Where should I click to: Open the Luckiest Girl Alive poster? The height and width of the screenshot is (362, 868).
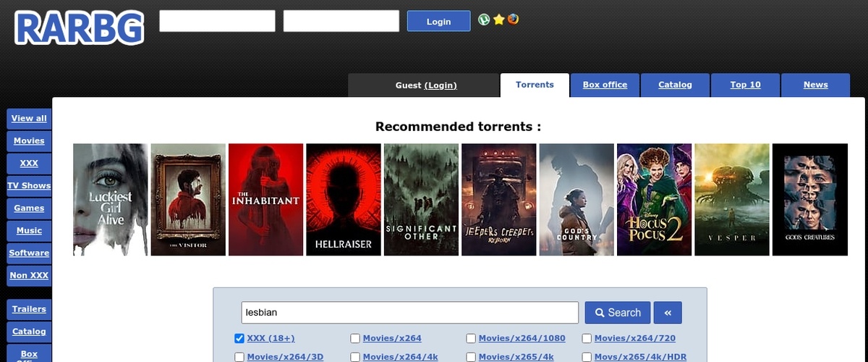point(110,200)
